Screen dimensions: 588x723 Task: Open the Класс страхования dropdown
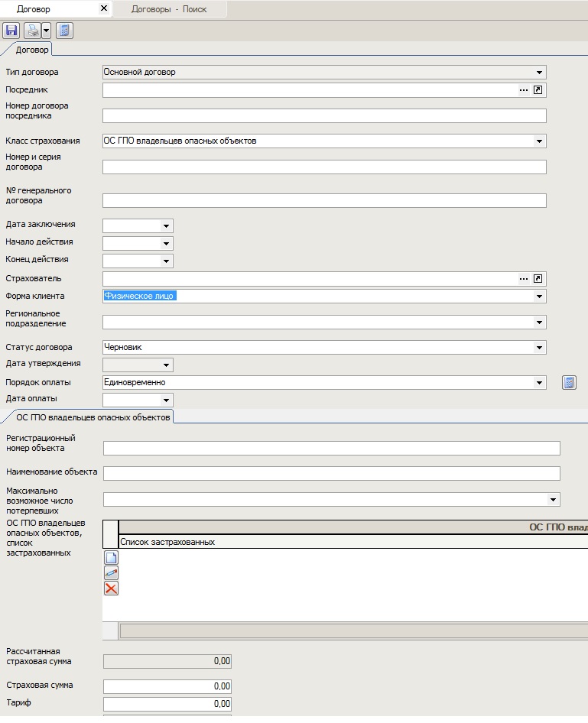(x=540, y=141)
